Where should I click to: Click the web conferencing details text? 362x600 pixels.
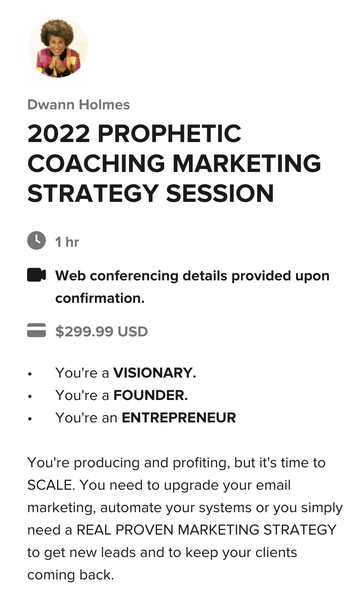[192, 287]
